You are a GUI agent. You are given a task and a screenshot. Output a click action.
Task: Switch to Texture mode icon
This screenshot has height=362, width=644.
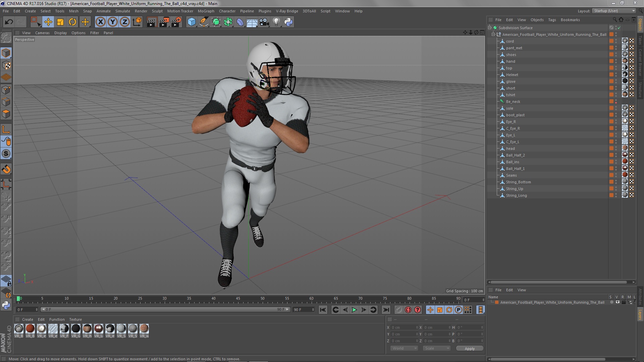pyautogui.click(x=6, y=65)
